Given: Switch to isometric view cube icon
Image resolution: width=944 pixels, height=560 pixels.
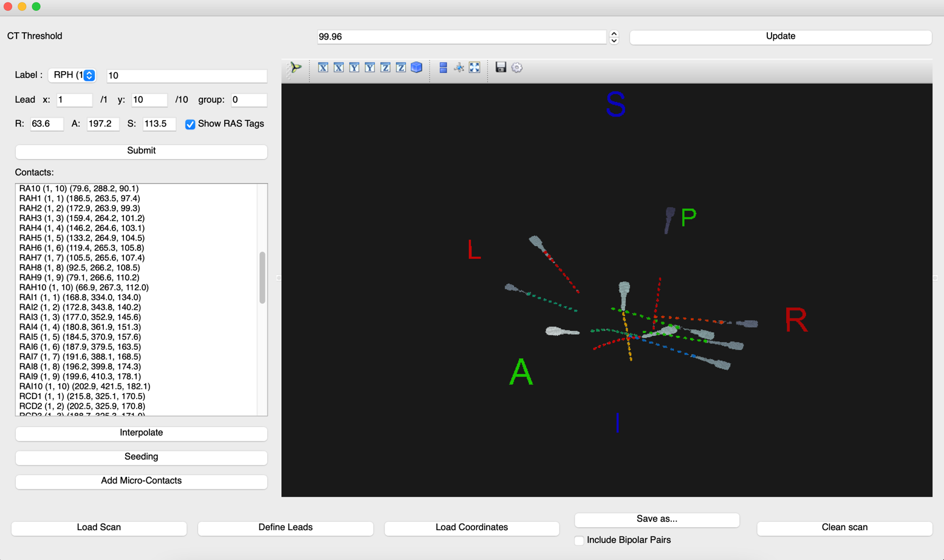Looking at the screenshot, I should point(417,67).
